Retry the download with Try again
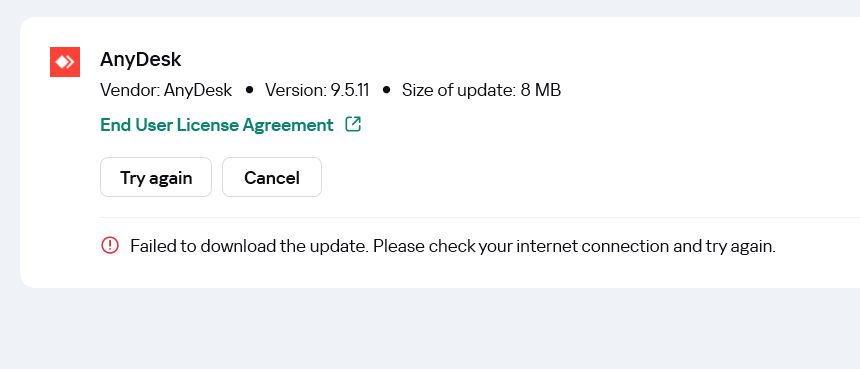860x369 pixels. point(156,177)
